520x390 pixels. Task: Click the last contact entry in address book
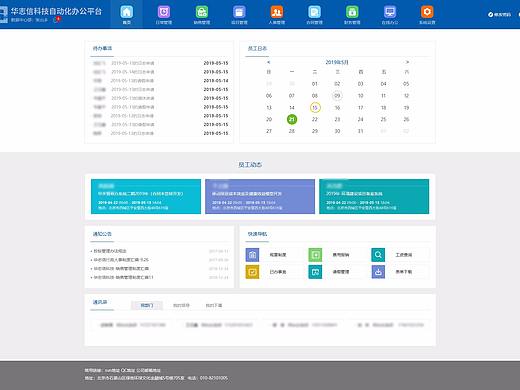coord(390,325)
